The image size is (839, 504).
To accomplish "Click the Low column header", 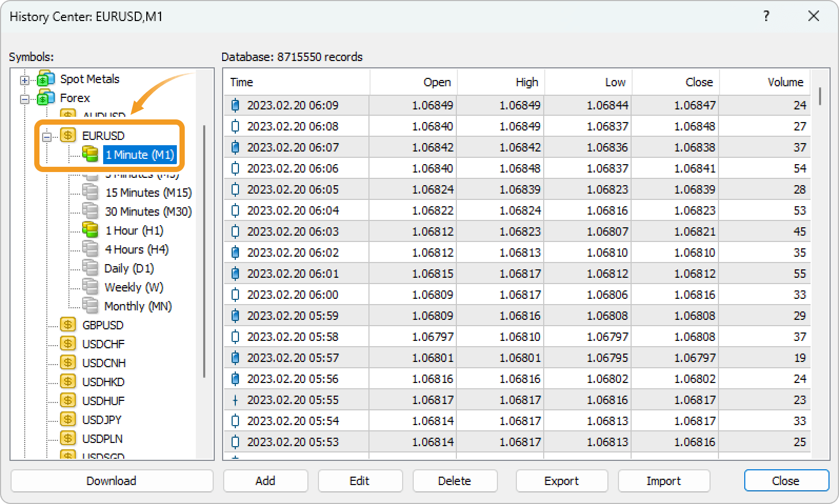I will [x=588, y=82].
